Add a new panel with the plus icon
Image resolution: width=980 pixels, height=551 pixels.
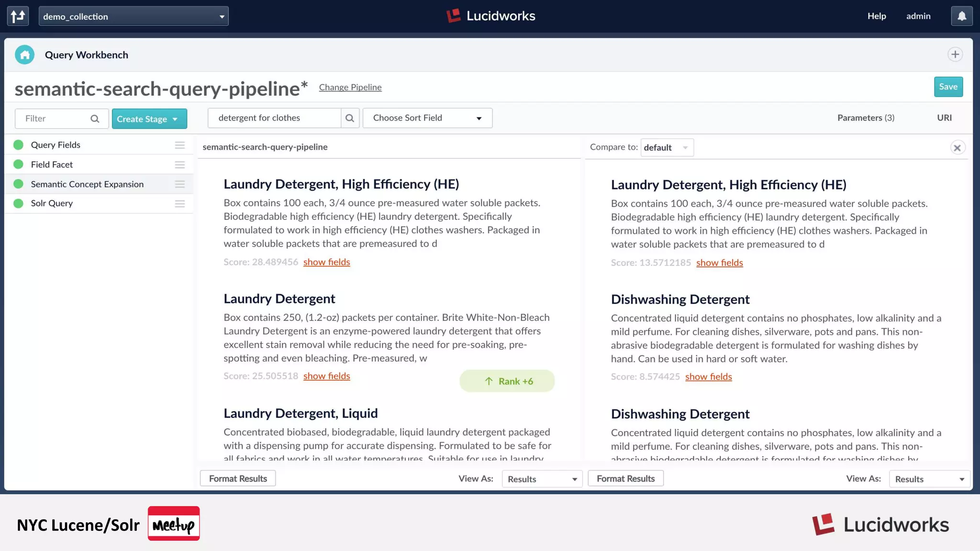955,55
